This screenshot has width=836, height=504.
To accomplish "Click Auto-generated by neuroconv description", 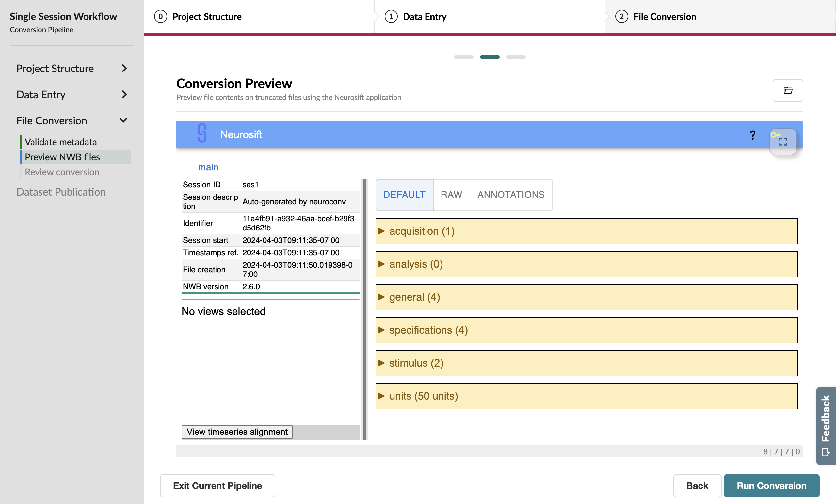I will point(294,201).
